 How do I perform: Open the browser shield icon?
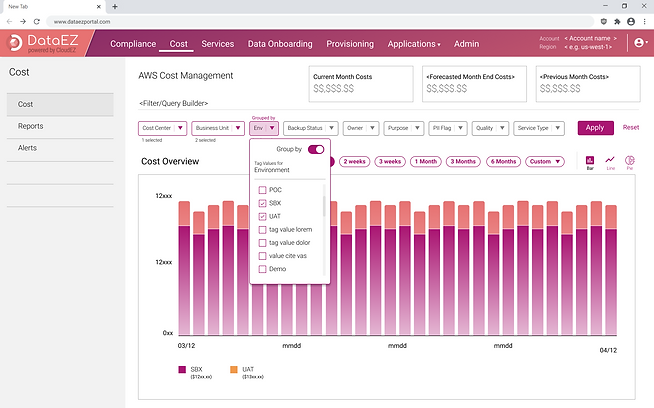(x=604, y=22)
